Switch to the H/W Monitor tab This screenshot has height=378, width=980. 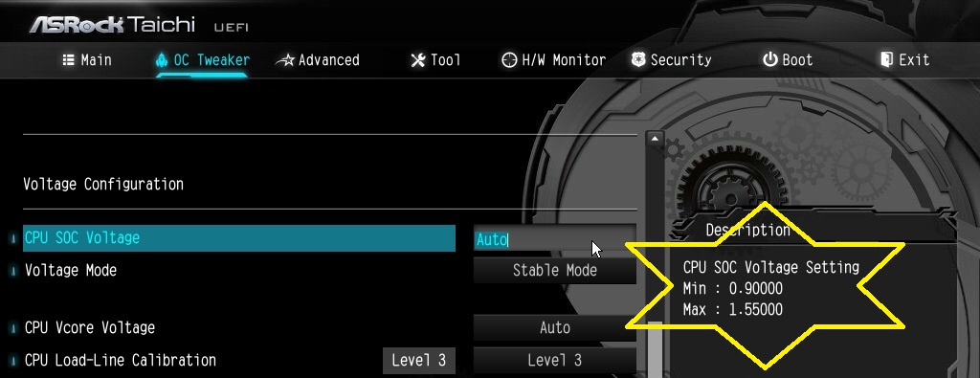point(554,60)
